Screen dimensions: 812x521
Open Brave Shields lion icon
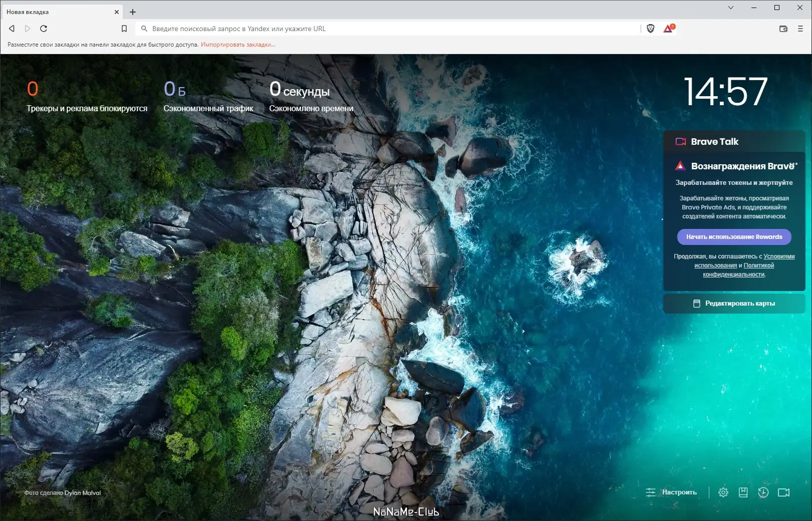pos(651,29)
